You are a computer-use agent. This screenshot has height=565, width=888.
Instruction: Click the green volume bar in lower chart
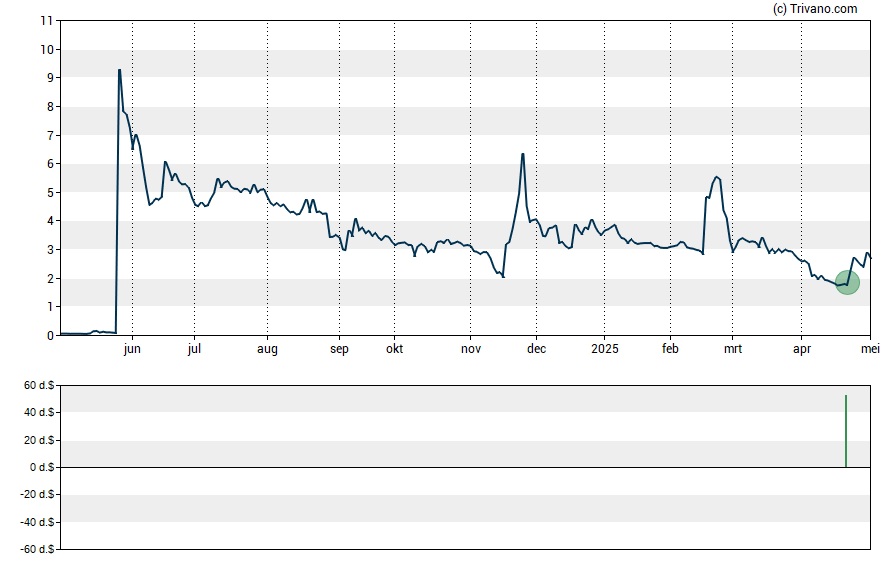click(846, 431)
